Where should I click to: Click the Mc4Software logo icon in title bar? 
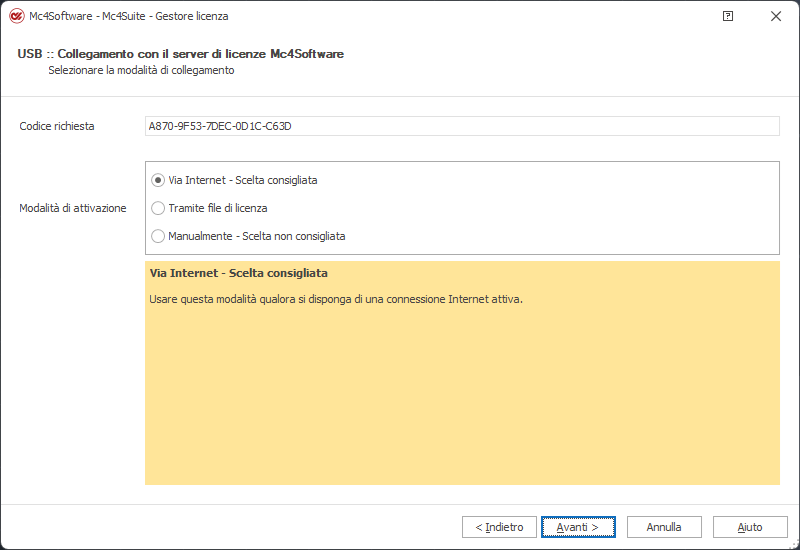click(x=16, y=16)
